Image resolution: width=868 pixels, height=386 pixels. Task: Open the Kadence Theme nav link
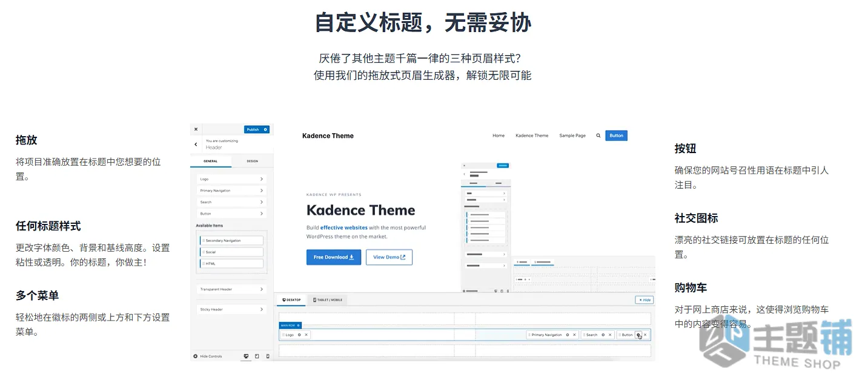pyautogui.click(x=532, y=136)
